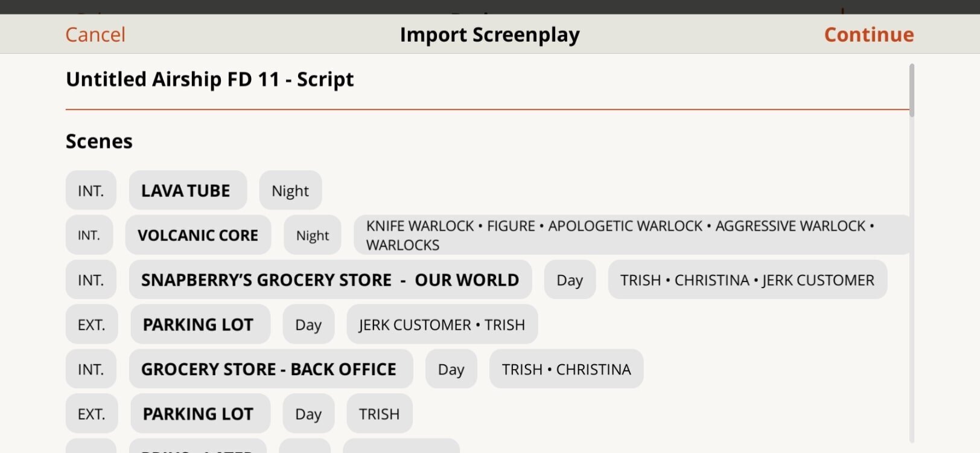Select the script title Untitled Airship FD 11

[209, 79]
